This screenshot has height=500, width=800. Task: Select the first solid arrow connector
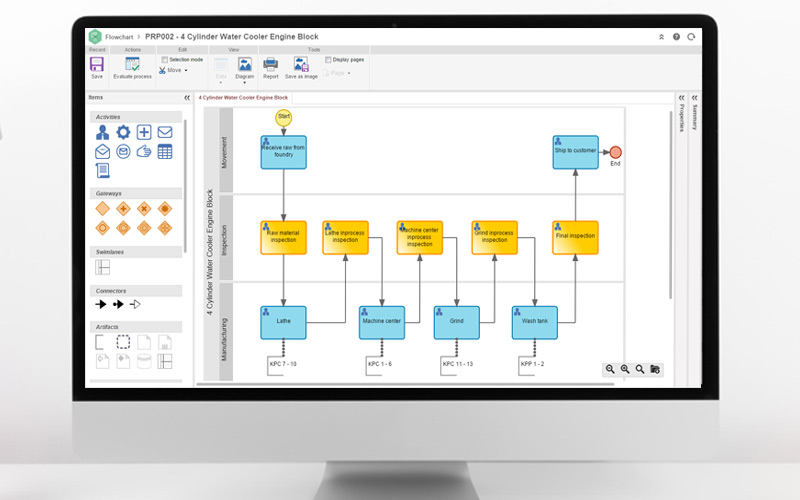point(101,304)
